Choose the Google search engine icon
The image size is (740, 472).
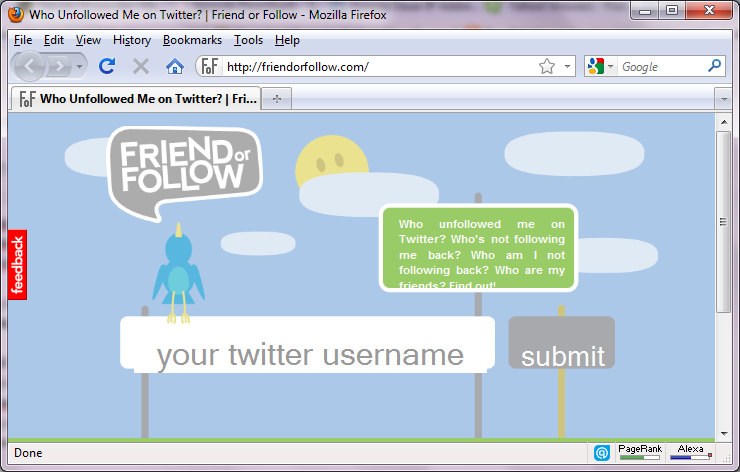[596, 67]
